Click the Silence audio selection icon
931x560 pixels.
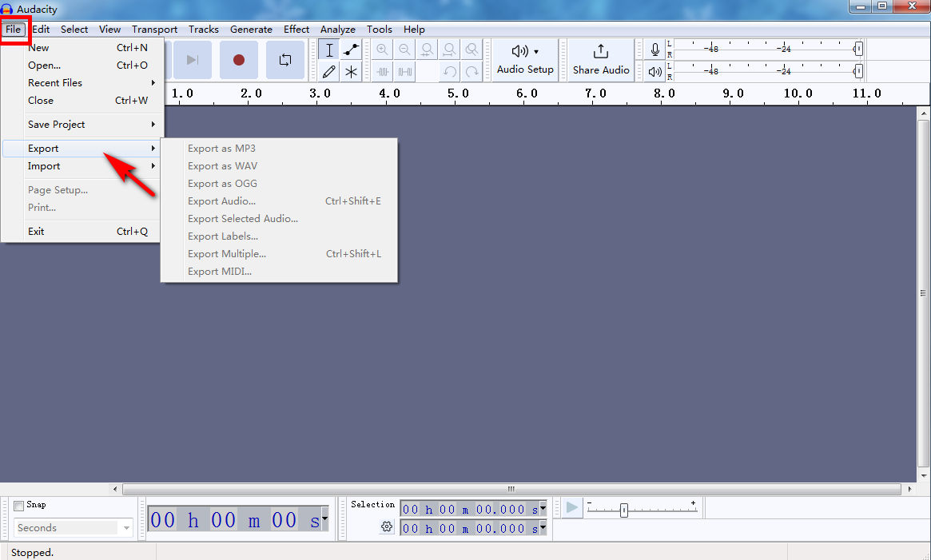405,72
